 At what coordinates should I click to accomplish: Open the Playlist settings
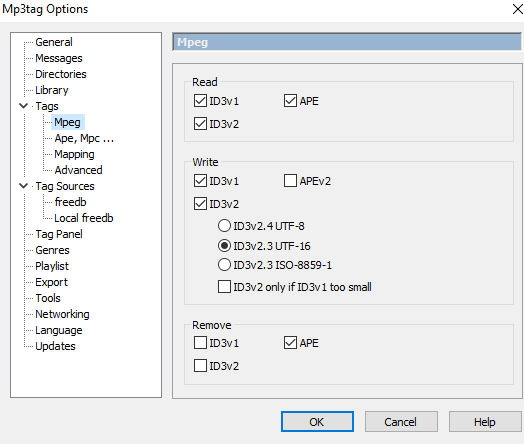pyautogui.click(x=52, y=266)
